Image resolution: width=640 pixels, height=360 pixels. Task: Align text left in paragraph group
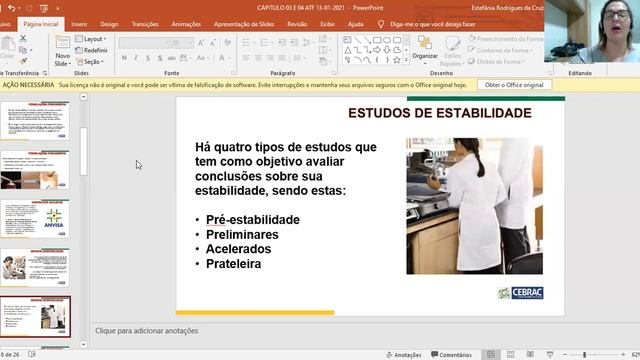pos(246,58)
